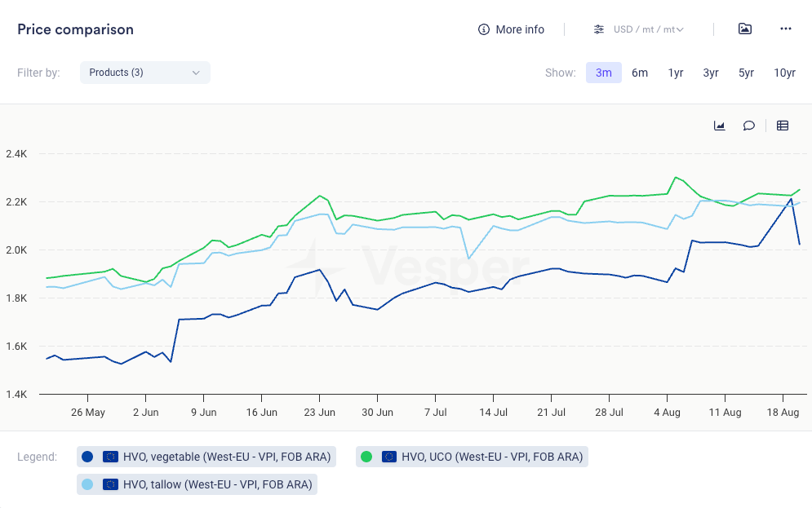Screen dimensions: 812x508
Task: Open the three-dot more options menu
Action: coord(786,29)
